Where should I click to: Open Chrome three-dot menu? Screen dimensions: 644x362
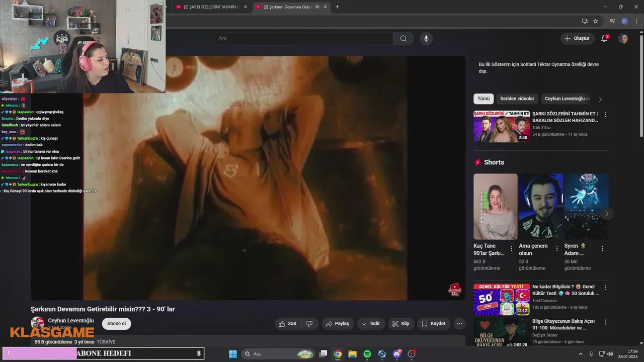pyautogui.click(x=635, y=21)
